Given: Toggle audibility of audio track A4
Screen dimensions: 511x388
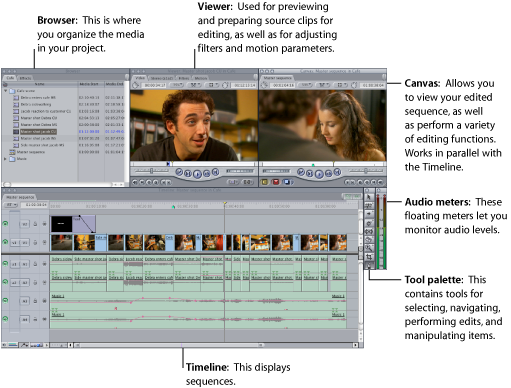Looking at the screenshot, I should [x=5, y=319].
